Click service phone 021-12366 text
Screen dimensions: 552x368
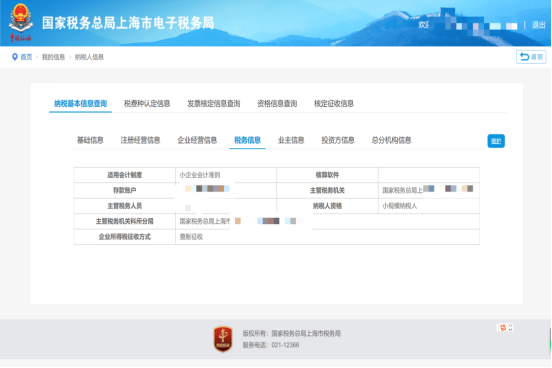[x=271, y=345]
